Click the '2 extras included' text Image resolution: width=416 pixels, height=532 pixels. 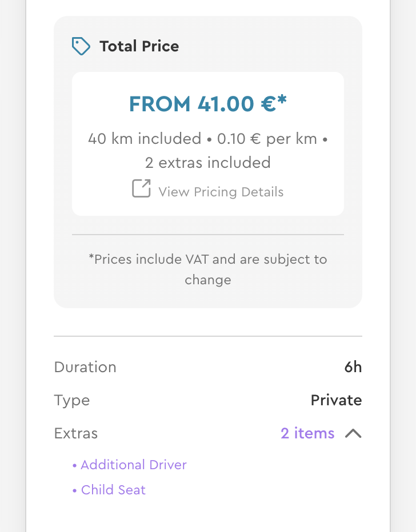(x=207, y=163)
